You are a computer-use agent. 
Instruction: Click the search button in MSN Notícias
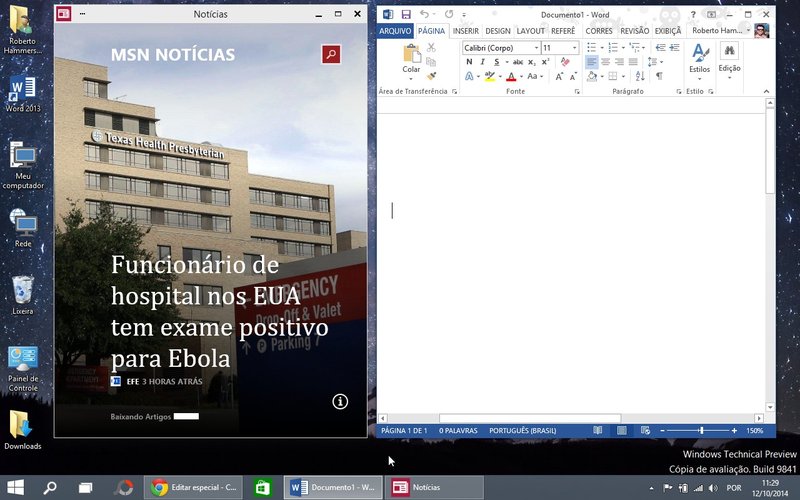[x=331, y=54]
